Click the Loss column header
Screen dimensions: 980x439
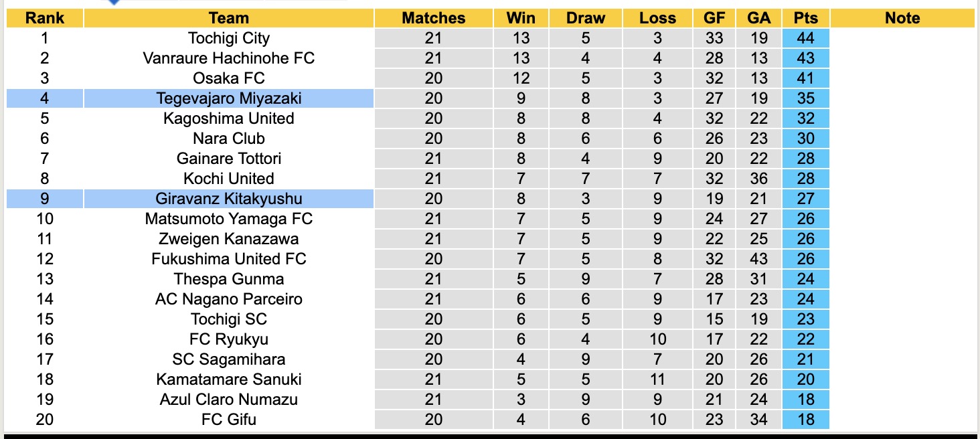point(657,18)
